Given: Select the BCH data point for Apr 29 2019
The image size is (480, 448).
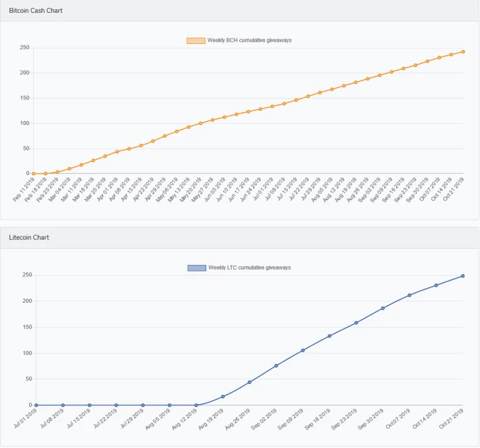Looking at the screenshot, I should 165,136.
